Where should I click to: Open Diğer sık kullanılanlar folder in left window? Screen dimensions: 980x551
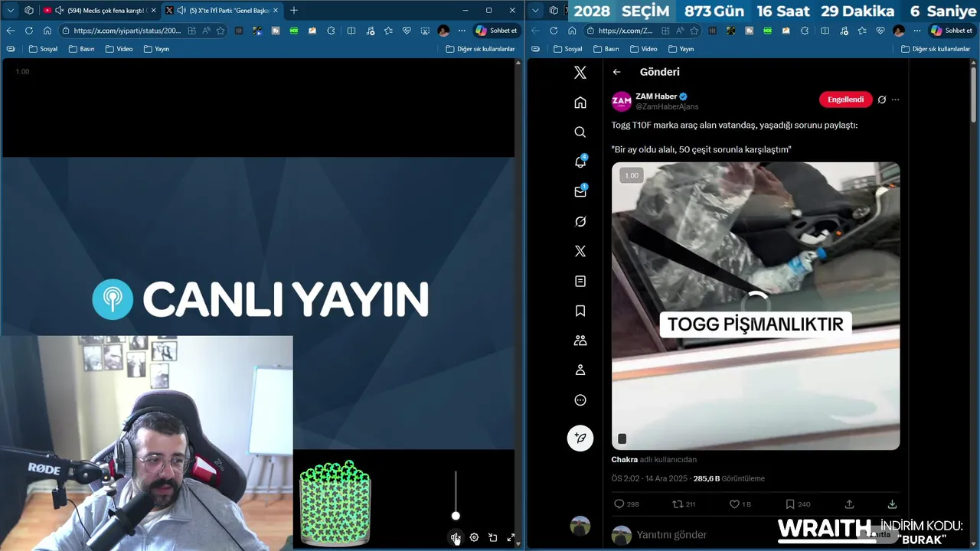click(x=480, y=49)
